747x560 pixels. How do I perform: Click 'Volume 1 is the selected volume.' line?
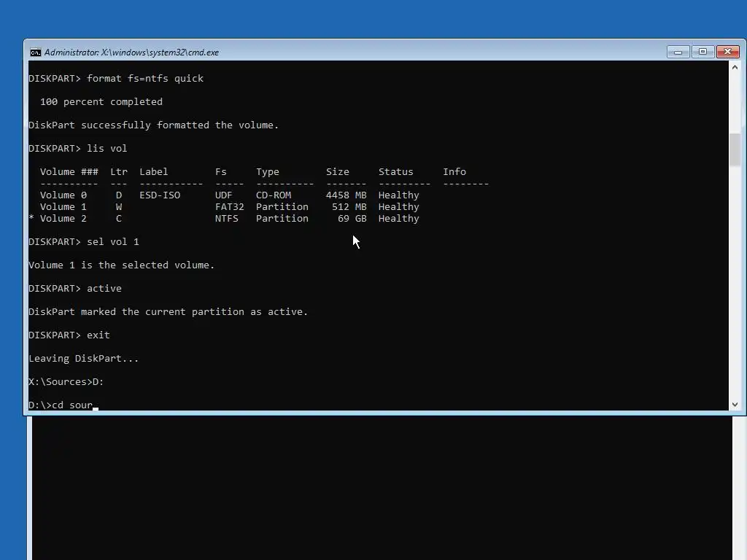122,265
